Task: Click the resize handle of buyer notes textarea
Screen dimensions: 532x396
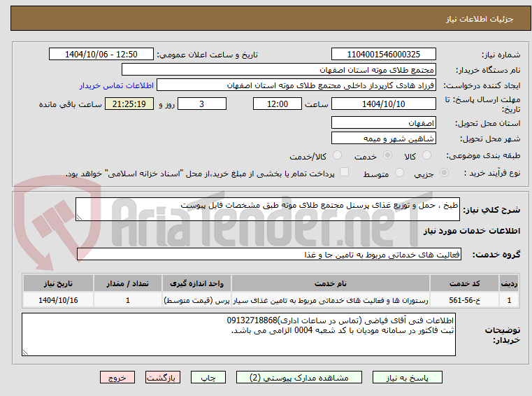Action: 25,353
